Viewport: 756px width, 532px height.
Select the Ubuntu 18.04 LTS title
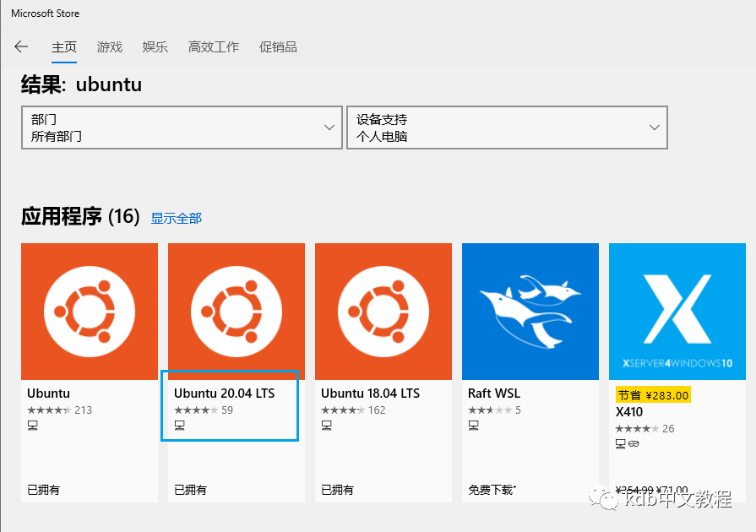click(370, 394)
